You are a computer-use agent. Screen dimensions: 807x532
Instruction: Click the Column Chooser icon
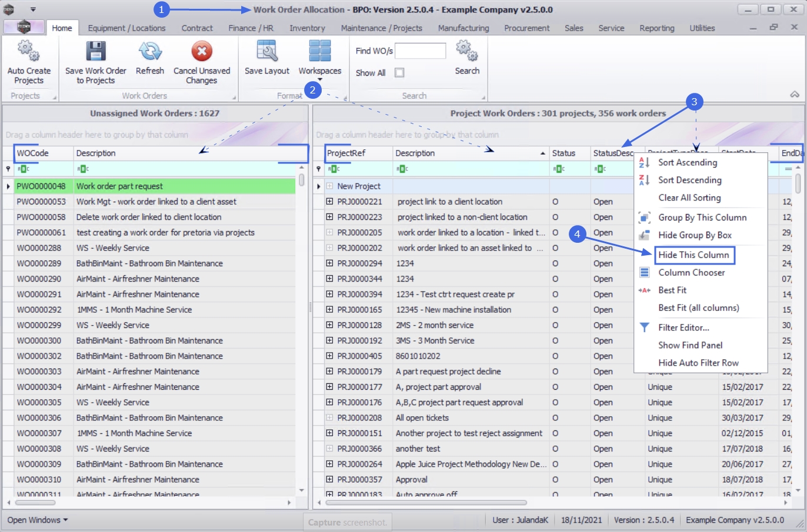[x=644, y=273]
